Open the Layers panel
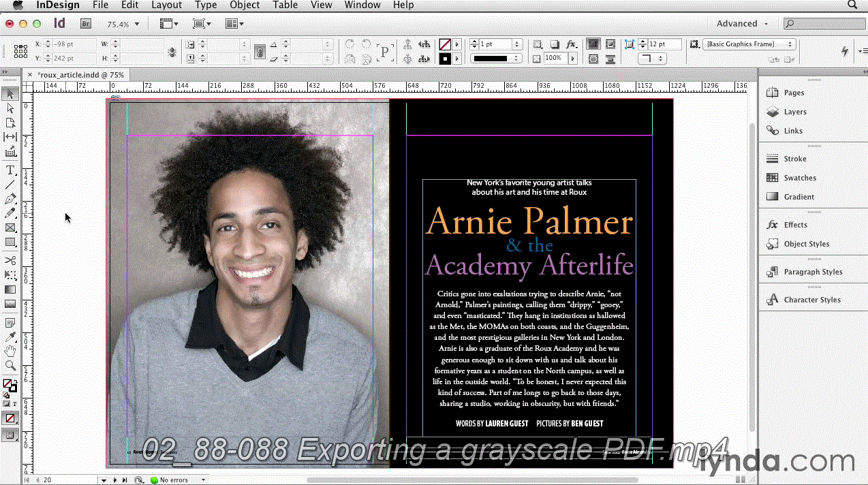Image resolution: width=868 pixels, height=485 pixels. pyautogui.click(x=795, y=112)
